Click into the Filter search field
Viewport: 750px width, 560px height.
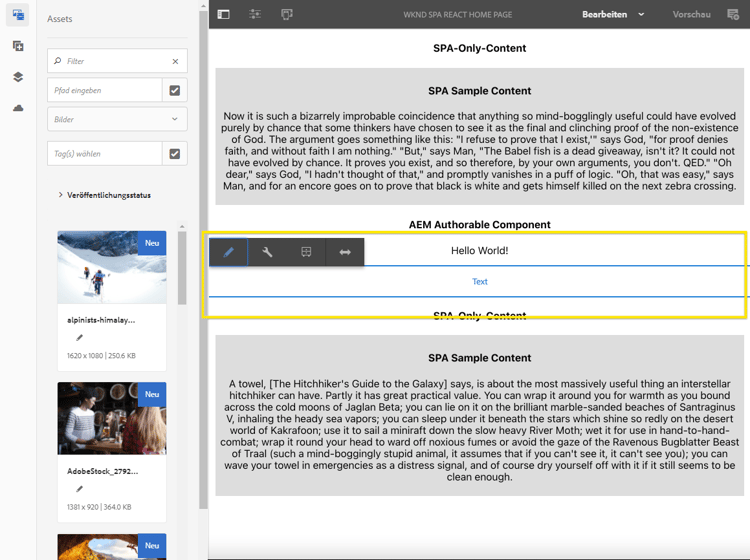117,61
